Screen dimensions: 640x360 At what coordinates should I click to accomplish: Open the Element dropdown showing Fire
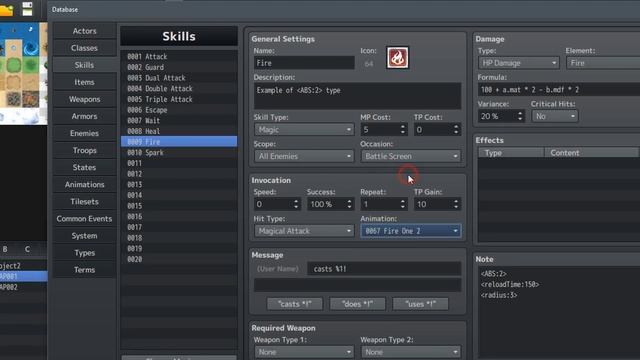[x=603, y=63]
